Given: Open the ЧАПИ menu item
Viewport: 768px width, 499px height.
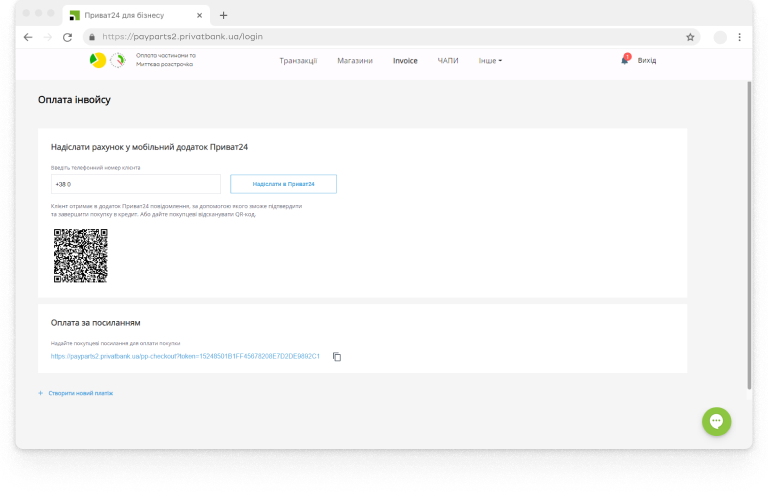Looking at the screenshot, I should pos(448,61).
